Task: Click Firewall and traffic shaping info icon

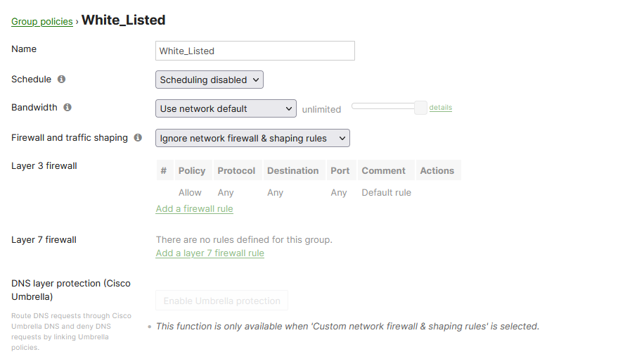Action: coord(138,138)
